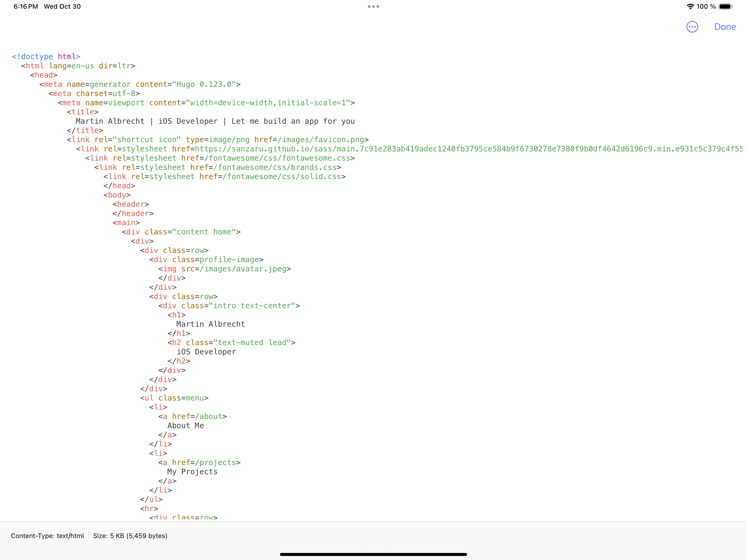Click the solid.css stylesheet line
The height and width of the screenshot is (560, 747).
tap(224, 177)
